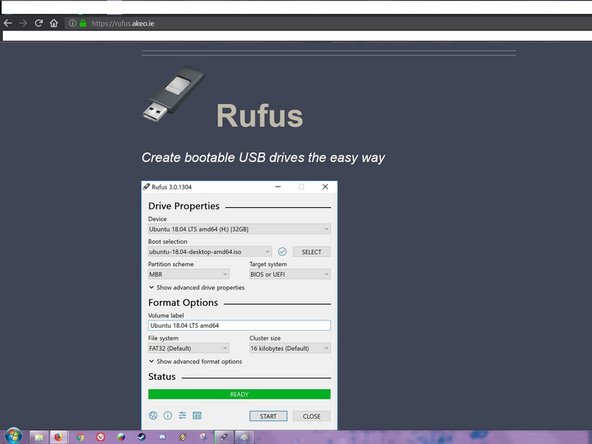
Task: Click the ISO checksum checkmark icon
Action: pyautogui.click(x=282, y=252)
